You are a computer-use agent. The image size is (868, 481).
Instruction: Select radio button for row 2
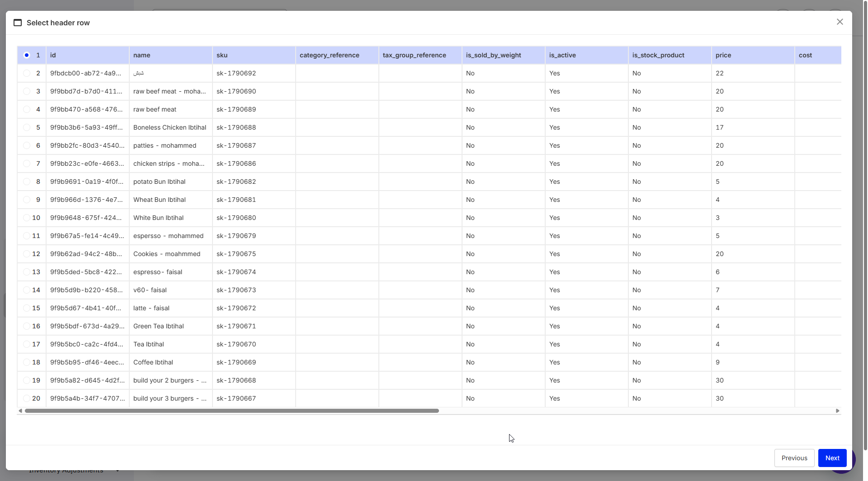(x=27, y=73)
